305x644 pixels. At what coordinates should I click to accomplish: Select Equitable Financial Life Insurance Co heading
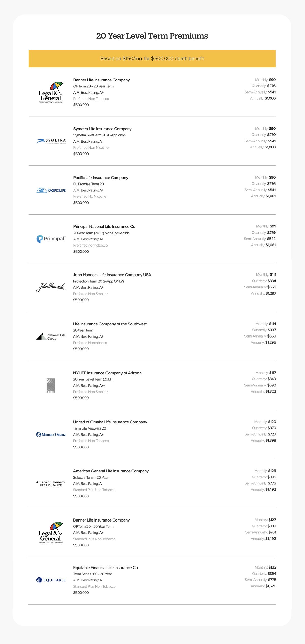105,568
